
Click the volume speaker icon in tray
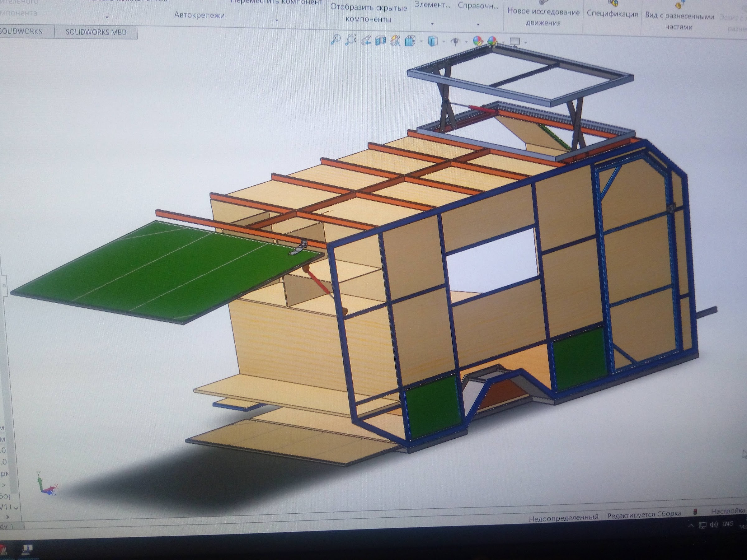point(714,525)
